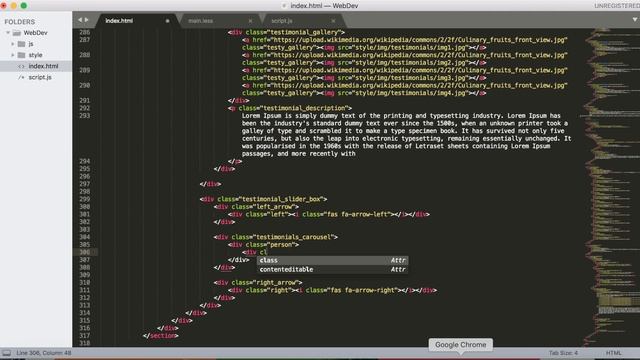Click the style folder icon
This screenshot has height=360, width=640.
point(22,55)
